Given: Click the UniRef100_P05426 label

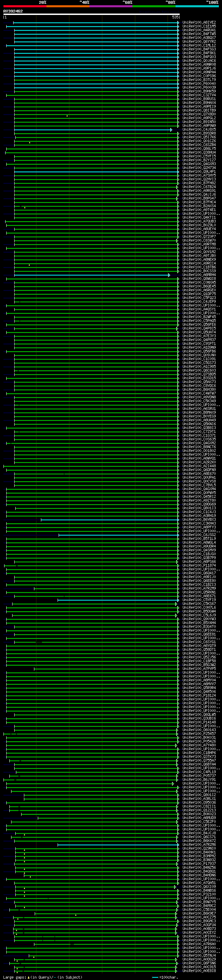Looking at the screenshot, I should (x=199, y=741).
